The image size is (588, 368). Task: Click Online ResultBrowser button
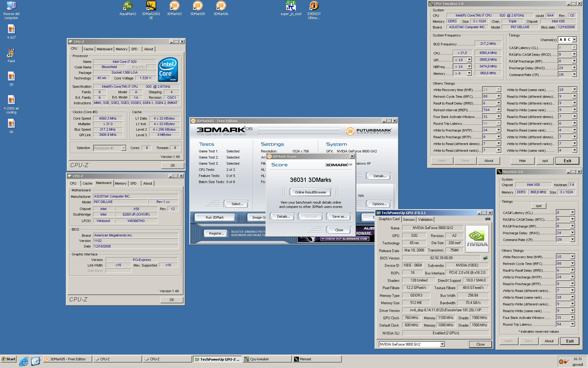click(x=311, y=192)
